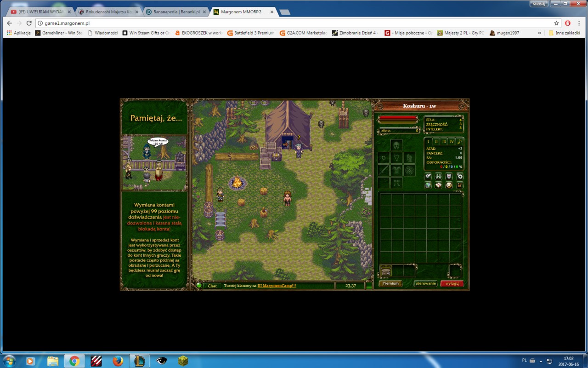The image size is (588, 368).
Task: Open the Chrome menu three dots
Action: click(x=580, y=23)
